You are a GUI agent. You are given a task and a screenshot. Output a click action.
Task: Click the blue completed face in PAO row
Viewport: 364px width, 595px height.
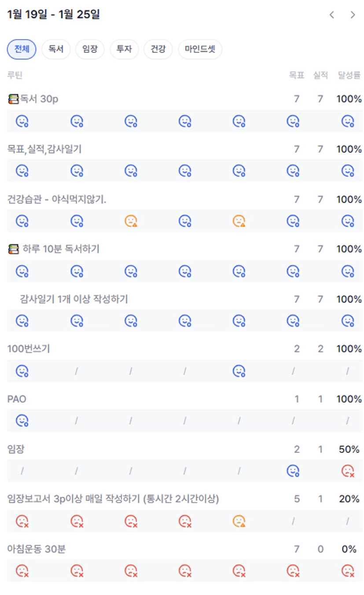coord(22,421)
